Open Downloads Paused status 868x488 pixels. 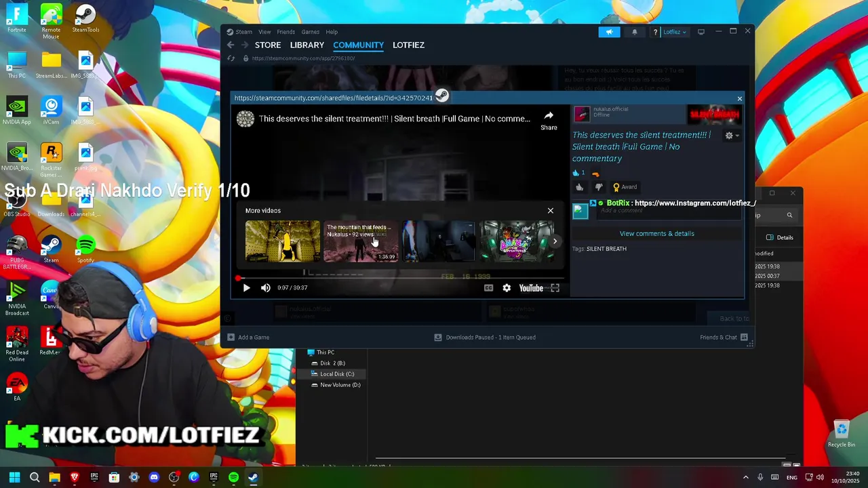pos(485,338)
